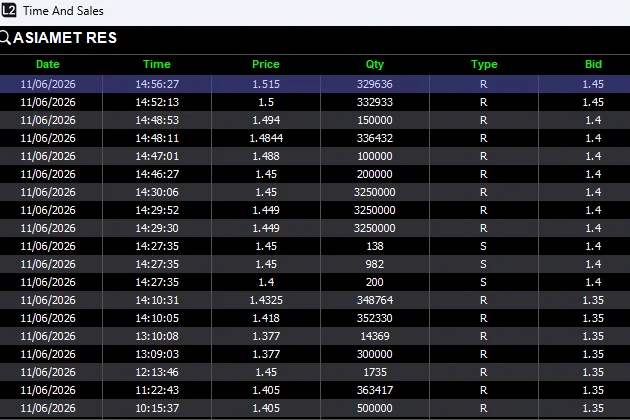Click price 1.488
The width and height of the screenshot is (630, 420).
tap(266, 156)
